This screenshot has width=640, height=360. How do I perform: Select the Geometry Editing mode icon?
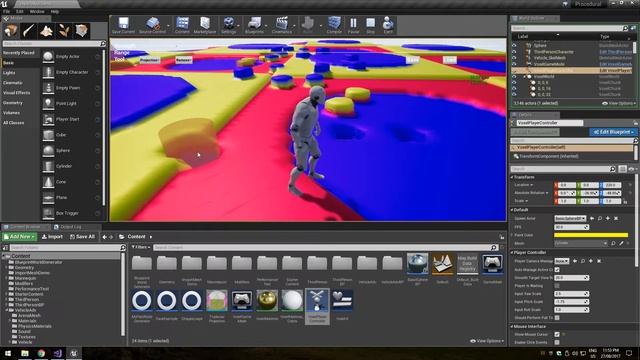click(81, 31)
